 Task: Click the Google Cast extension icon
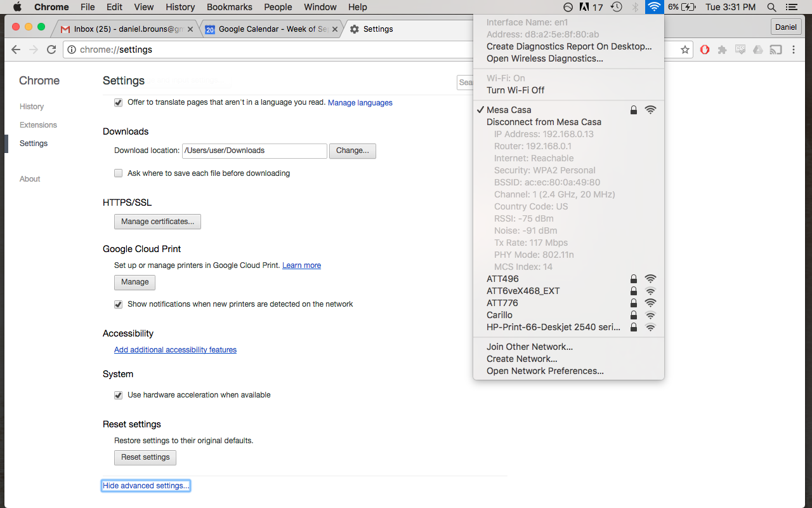pos(775,50)
